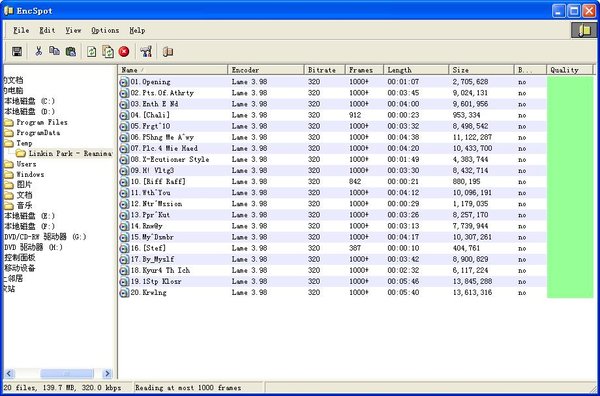600x396 pixels.
Task: Click the Copy toolbar icon
Action: 54,51
